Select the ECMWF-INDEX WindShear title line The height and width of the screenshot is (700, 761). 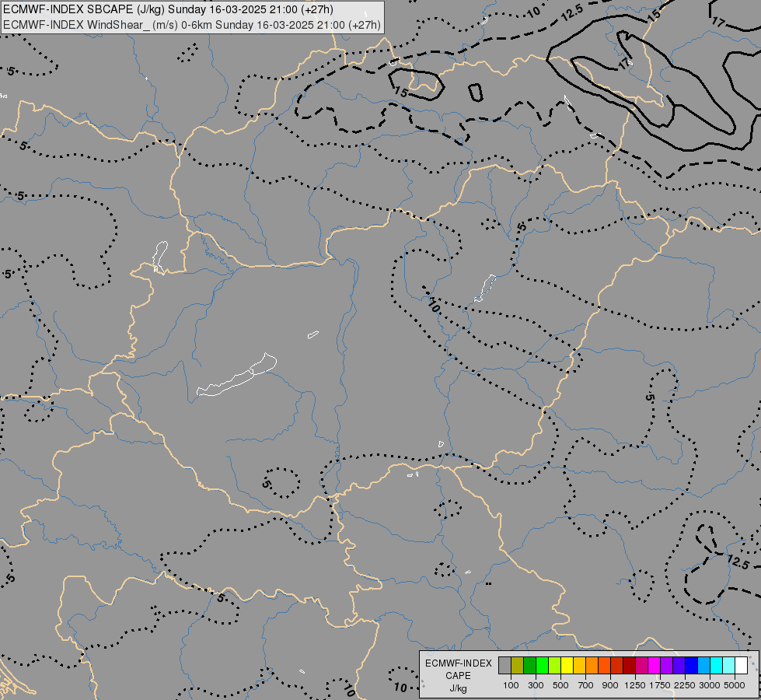pos(192,25)
